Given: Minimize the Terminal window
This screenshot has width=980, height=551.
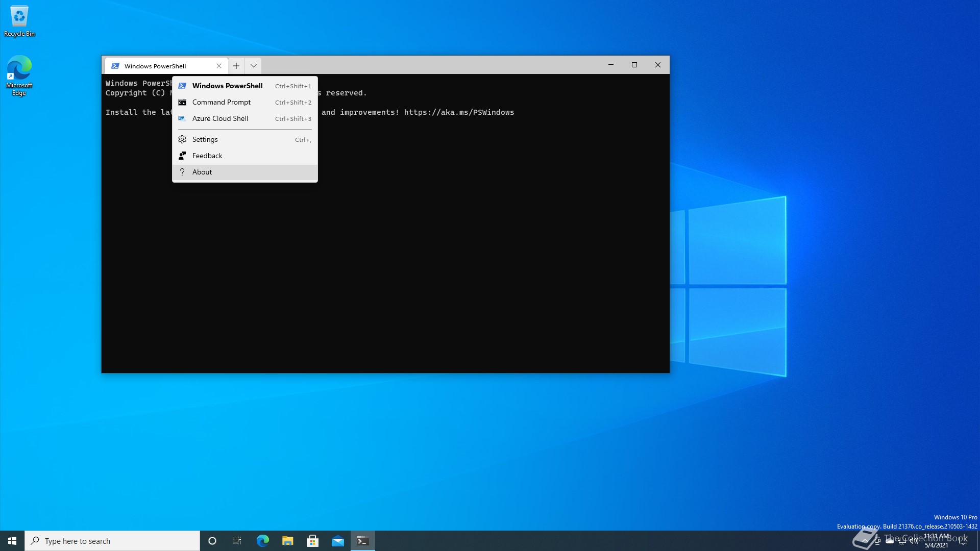Looking at the screenshot, I should coord(611,65).
